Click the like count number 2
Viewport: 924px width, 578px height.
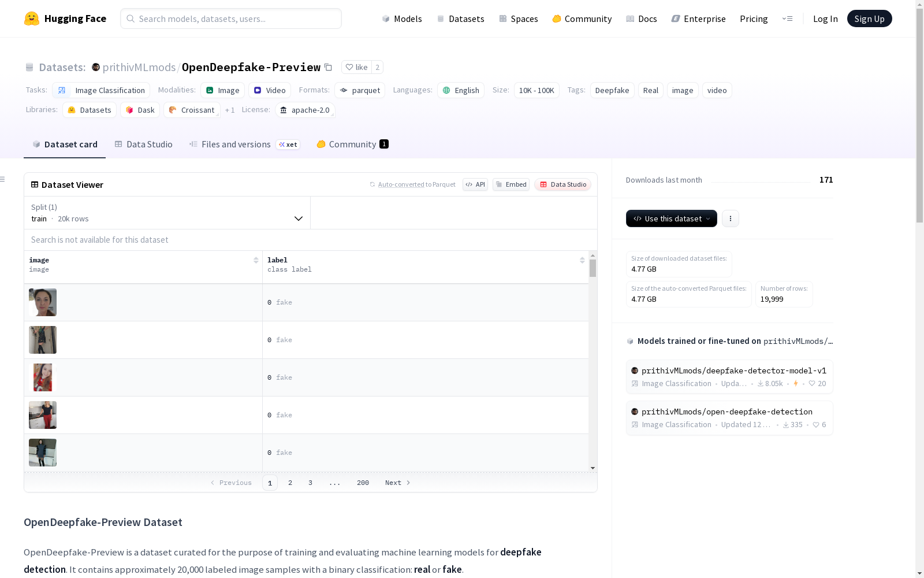378,67
